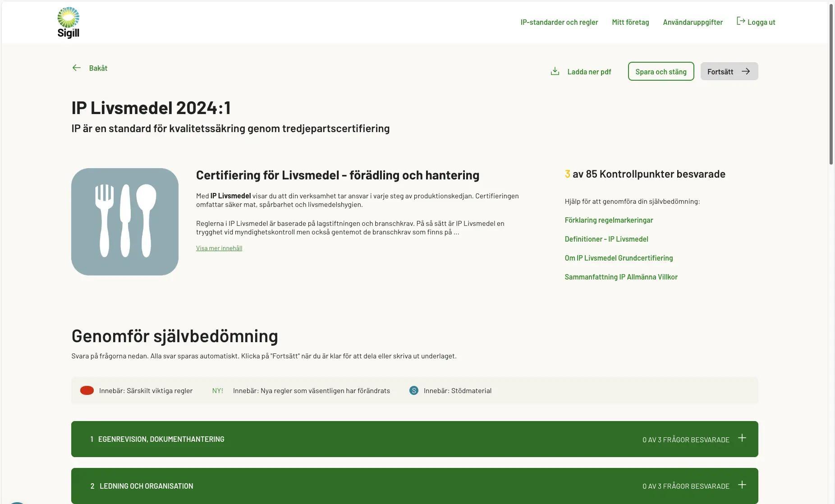Click the cutlery certification image
835x504 pixels.
pos(125,221)
